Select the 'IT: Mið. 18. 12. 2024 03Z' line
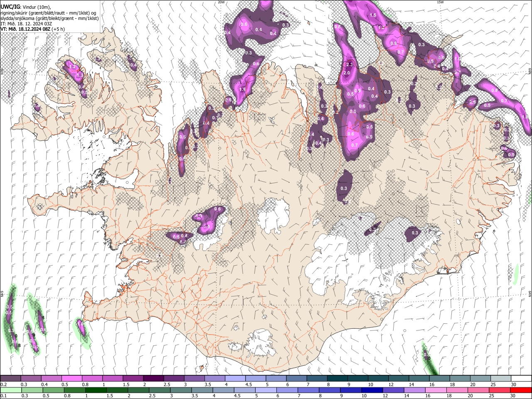This screenshot has width=532, height=399. (x=26, y=24)
